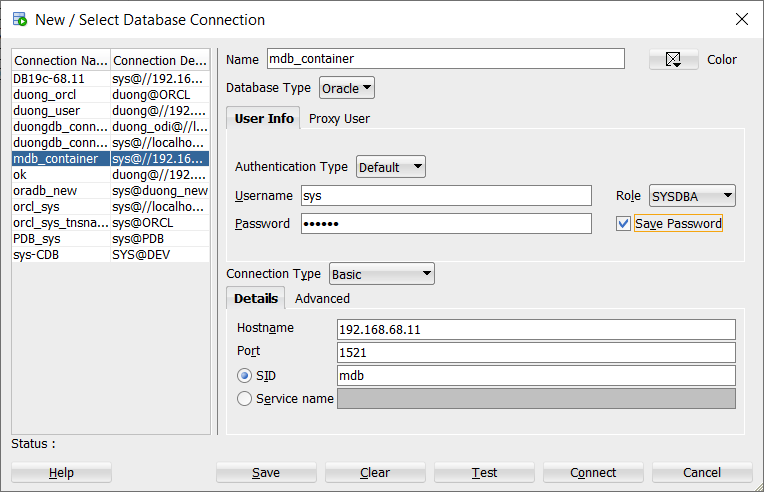Expand the Role SYSDBA dropdown
Image resolution: width=764 pixels, height=492 pixels.
(x=692, y=196)
